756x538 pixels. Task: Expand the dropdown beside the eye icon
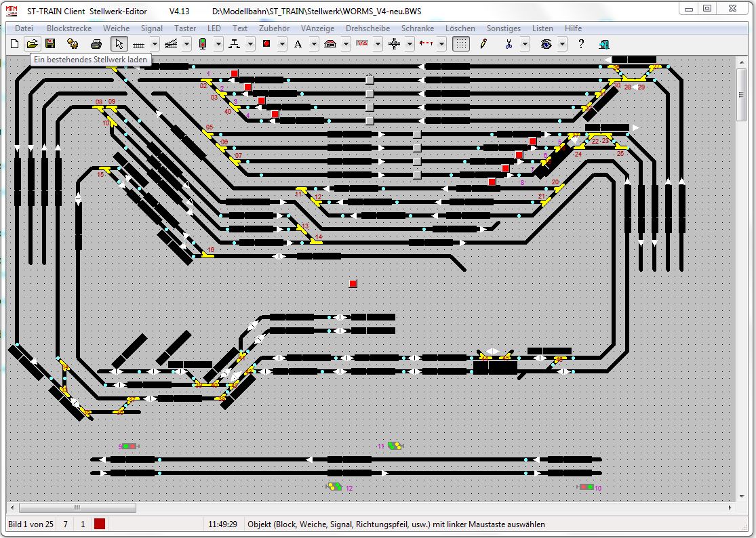[x=563, y=44]
